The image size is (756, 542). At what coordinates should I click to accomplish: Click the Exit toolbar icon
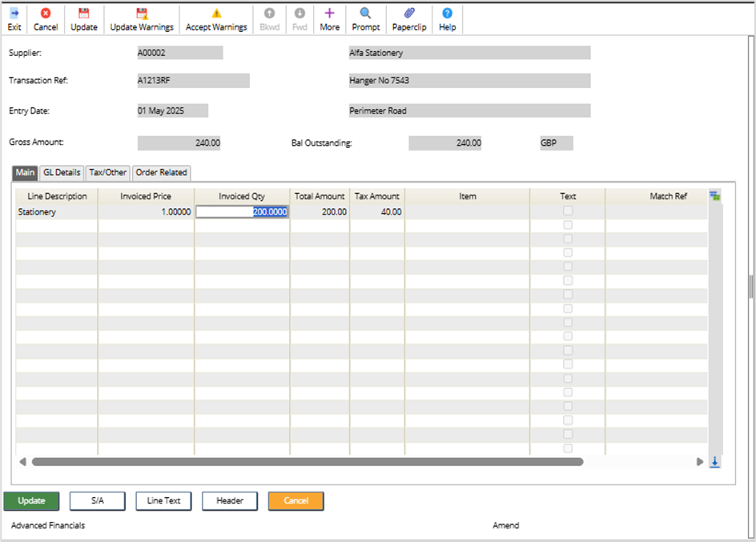point(14,14)
